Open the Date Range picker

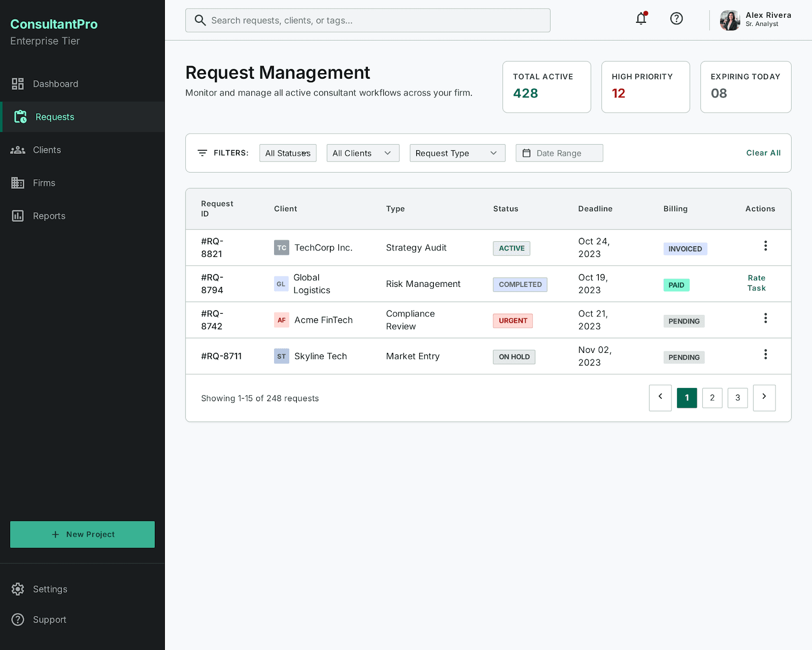[x=559, y=153]
